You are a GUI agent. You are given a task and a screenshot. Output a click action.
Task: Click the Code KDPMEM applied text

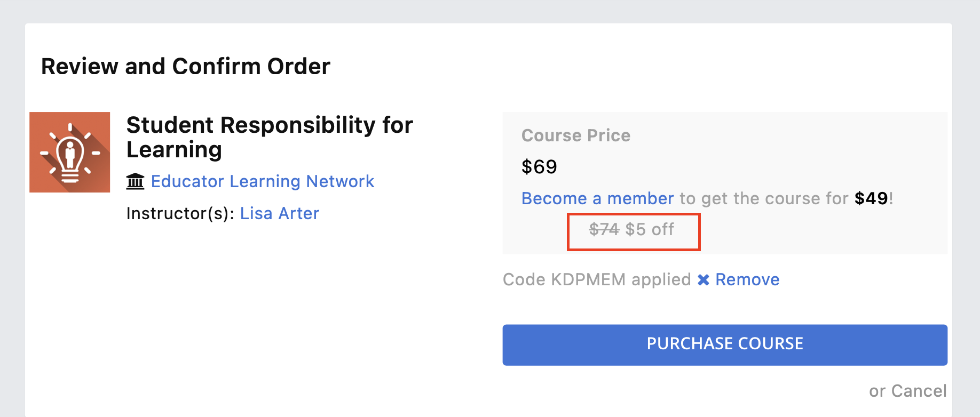[x=597, y=279]
